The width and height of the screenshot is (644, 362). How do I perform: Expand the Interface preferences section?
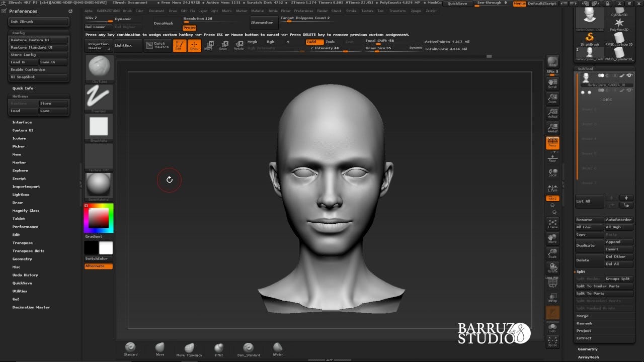coord(22,122)
